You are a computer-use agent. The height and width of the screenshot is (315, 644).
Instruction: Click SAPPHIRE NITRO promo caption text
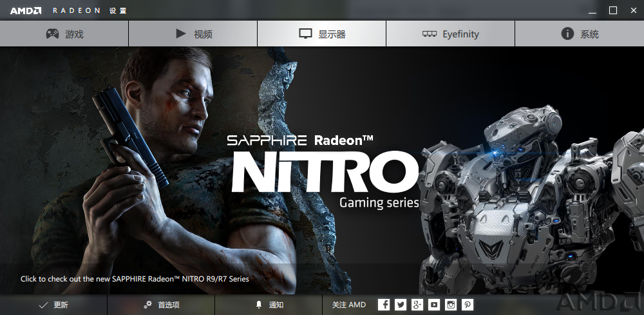[x=135, y=279]
